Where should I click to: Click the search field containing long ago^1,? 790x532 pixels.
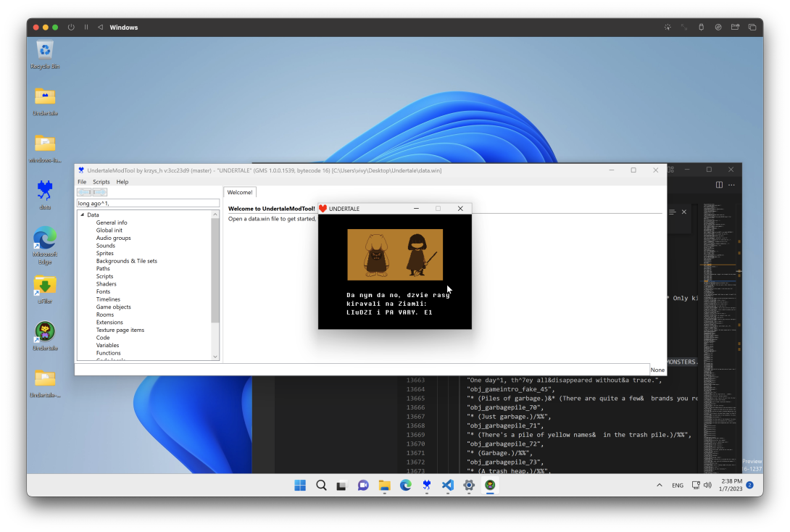148,203
